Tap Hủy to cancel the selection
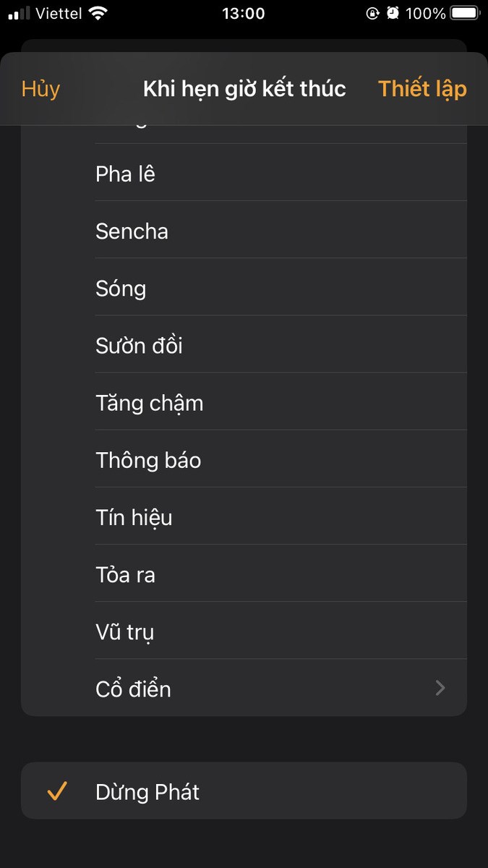 point(40,88)
